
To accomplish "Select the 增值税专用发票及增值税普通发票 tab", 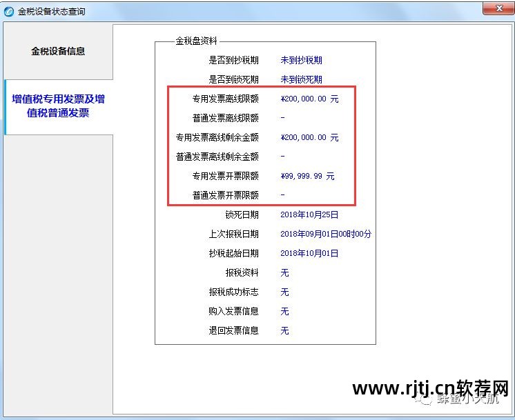I will coord(59,106).
